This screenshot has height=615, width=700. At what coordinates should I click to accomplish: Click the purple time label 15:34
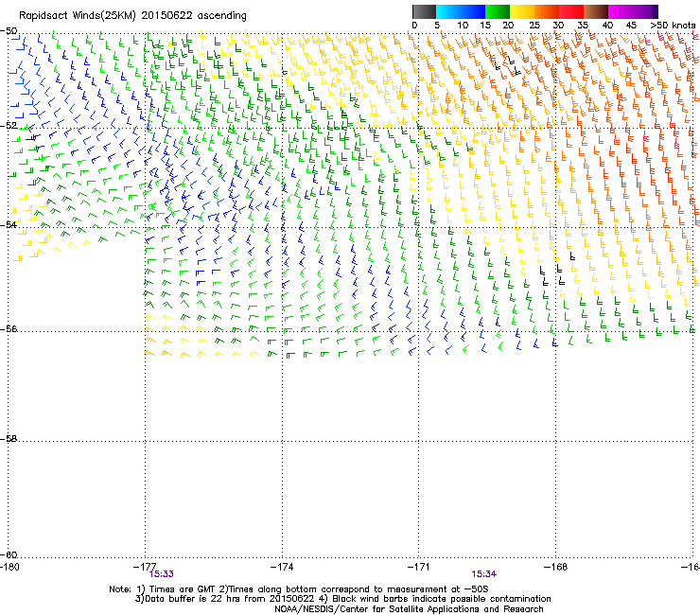pyautogui.click(x=484, y=574)
